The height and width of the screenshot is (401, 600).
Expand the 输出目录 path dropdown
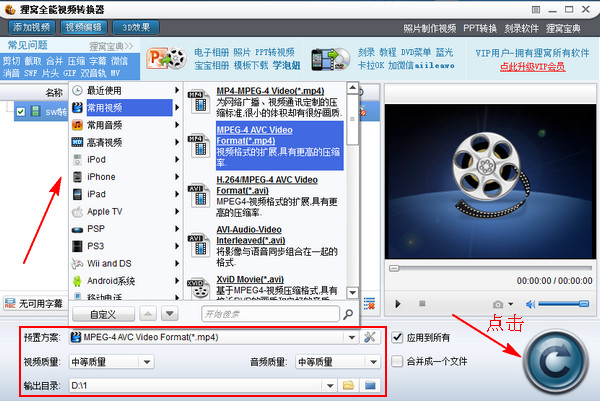click(x=330, y=385)
